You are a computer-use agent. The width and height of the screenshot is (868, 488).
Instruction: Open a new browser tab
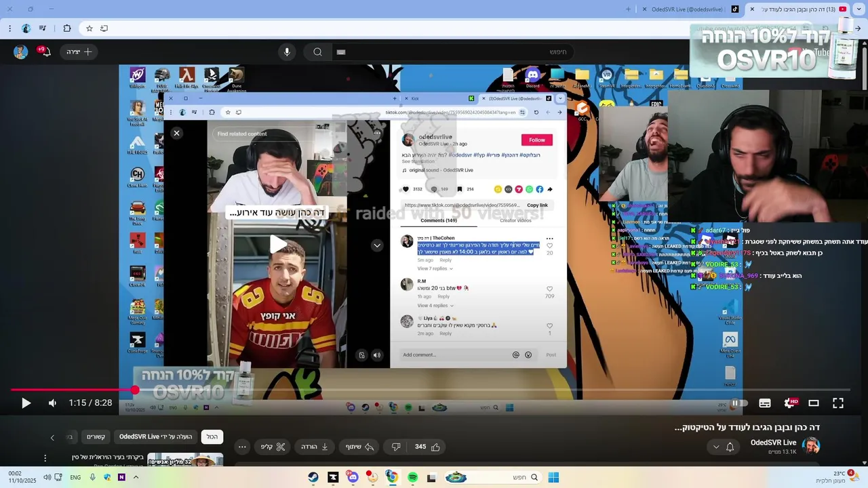(628, 9)
